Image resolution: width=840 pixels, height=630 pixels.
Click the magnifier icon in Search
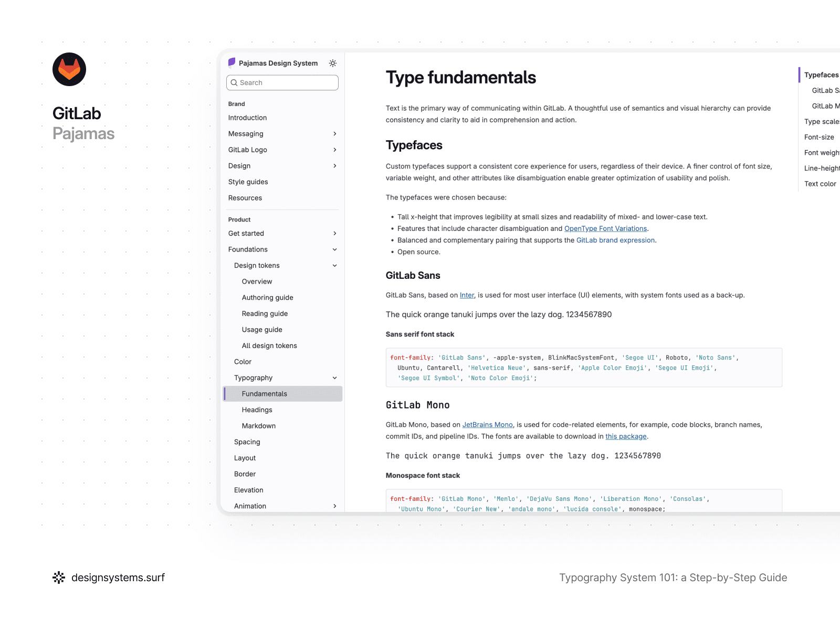234,82
